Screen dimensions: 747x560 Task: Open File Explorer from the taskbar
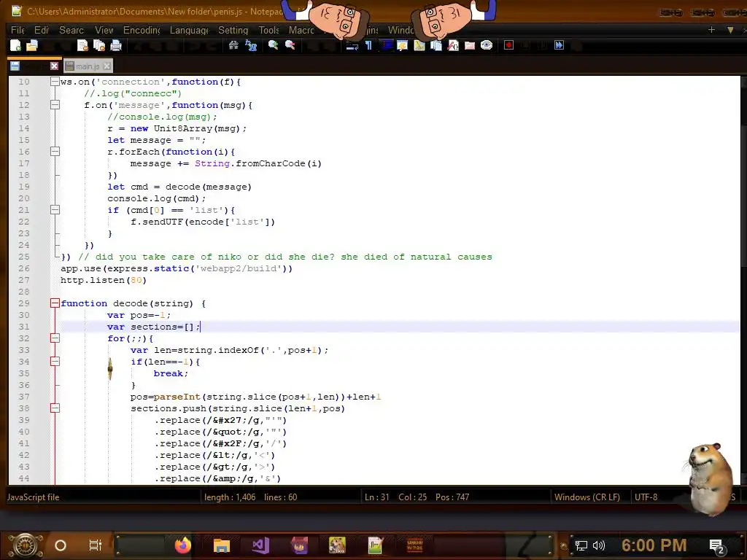coord(222,545)
